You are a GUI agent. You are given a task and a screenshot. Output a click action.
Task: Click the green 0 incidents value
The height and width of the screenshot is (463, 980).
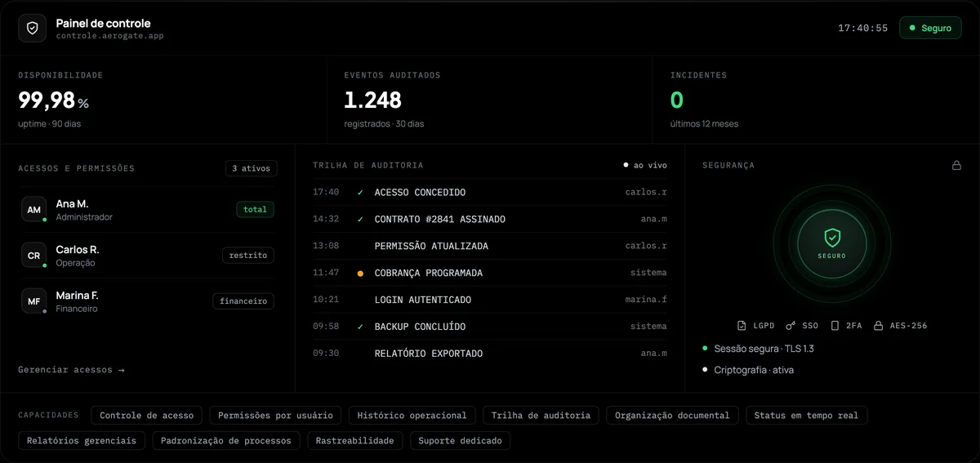pyautogui.click(x=677, y=100)
